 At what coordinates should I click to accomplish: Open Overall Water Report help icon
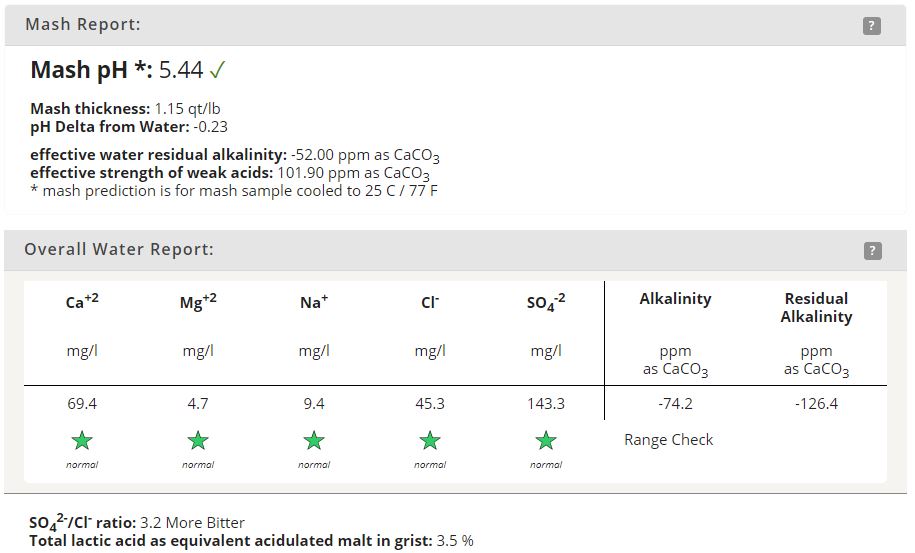[872, 251]
